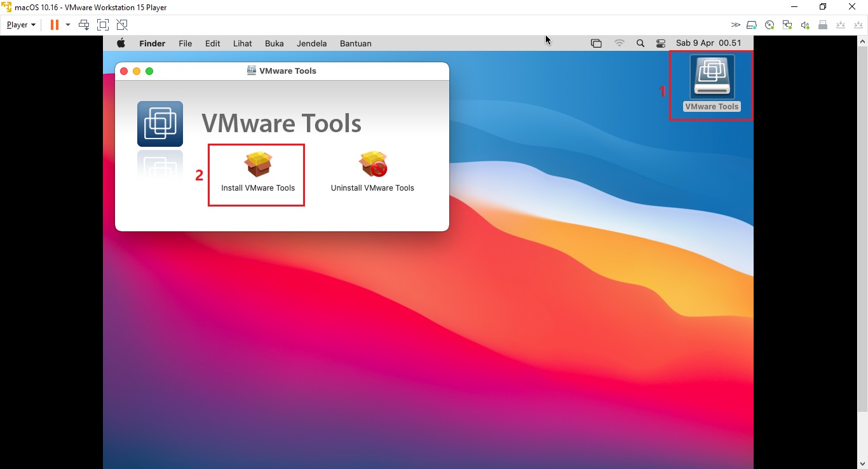Click the network adapter device icon
Image resolution: width=868 pixels, height=469 pixels.
point(787,25)
